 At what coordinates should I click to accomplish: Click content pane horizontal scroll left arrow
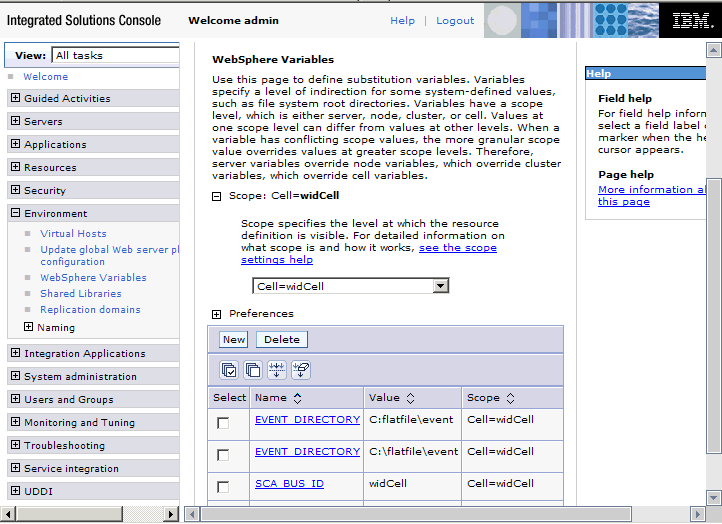pyautogui.click(x=192, y=514)
